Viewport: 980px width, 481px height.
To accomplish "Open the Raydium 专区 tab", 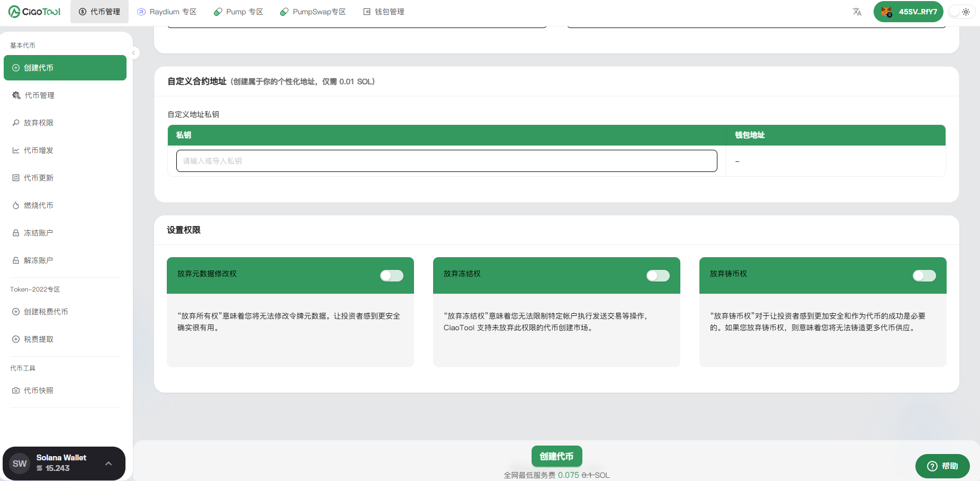I will 167,12.
